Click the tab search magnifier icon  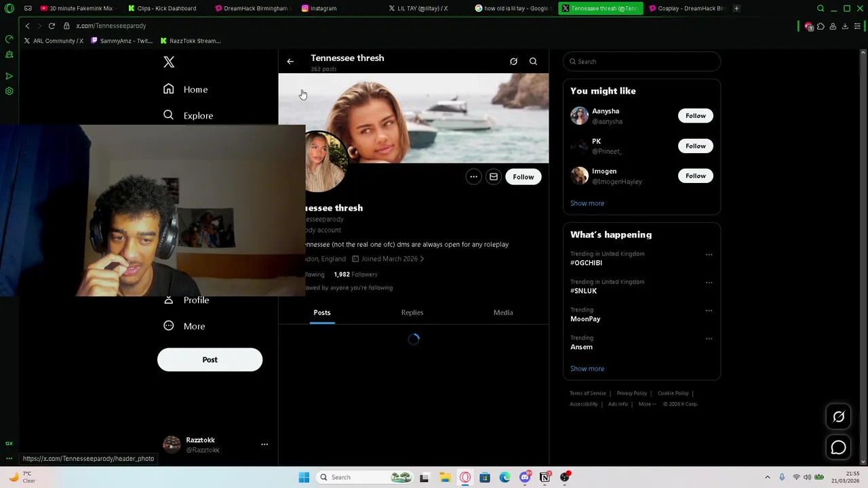click(x=821, y=8)
